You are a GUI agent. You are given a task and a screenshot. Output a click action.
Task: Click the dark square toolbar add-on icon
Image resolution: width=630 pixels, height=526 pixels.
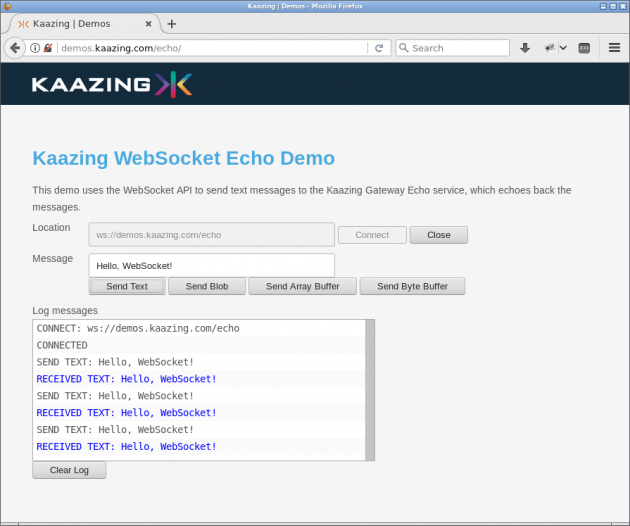584,48
